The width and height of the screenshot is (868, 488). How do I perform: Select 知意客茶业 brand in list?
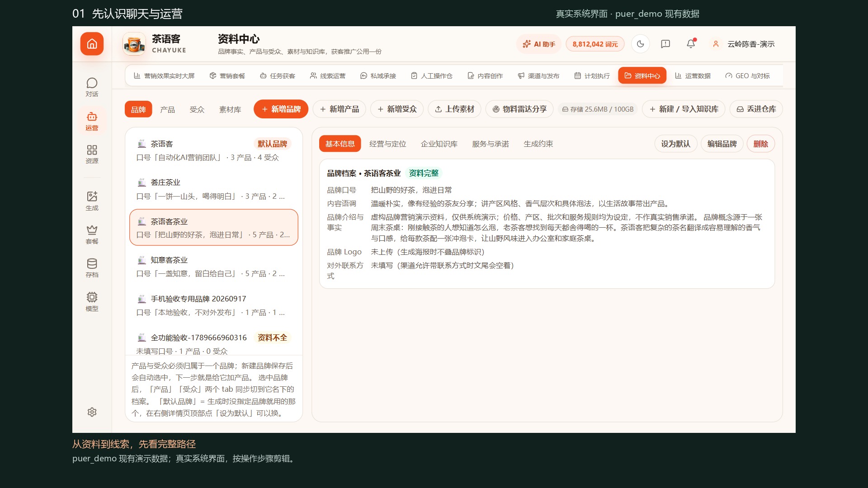[x=214, y=267]
